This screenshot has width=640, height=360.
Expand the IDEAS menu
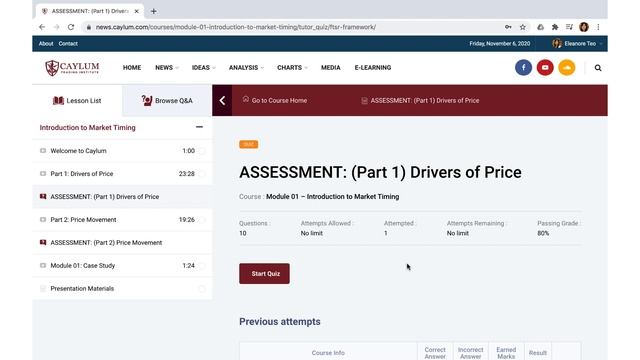[204, 68]
